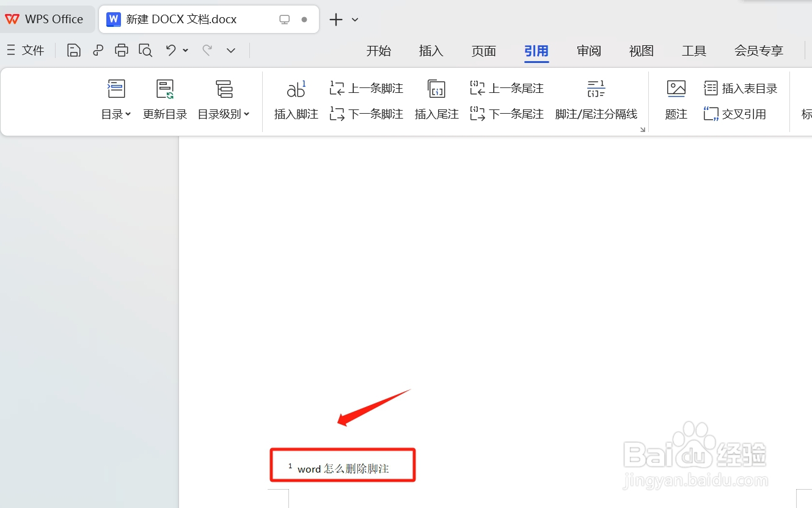Screen dimensions: 812x508
Task: Go to 上一条脚注
Action: (x=367, y=89)
